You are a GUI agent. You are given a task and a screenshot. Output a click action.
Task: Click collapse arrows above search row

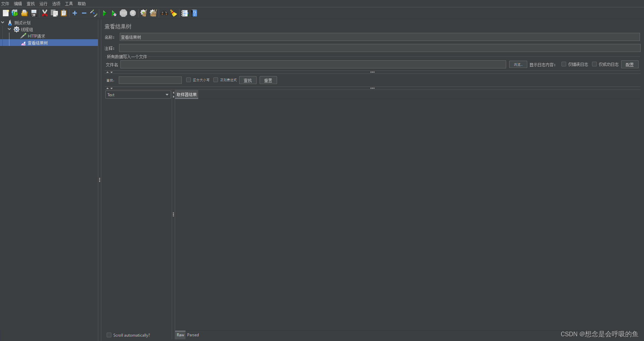click(x=110, y=72)
